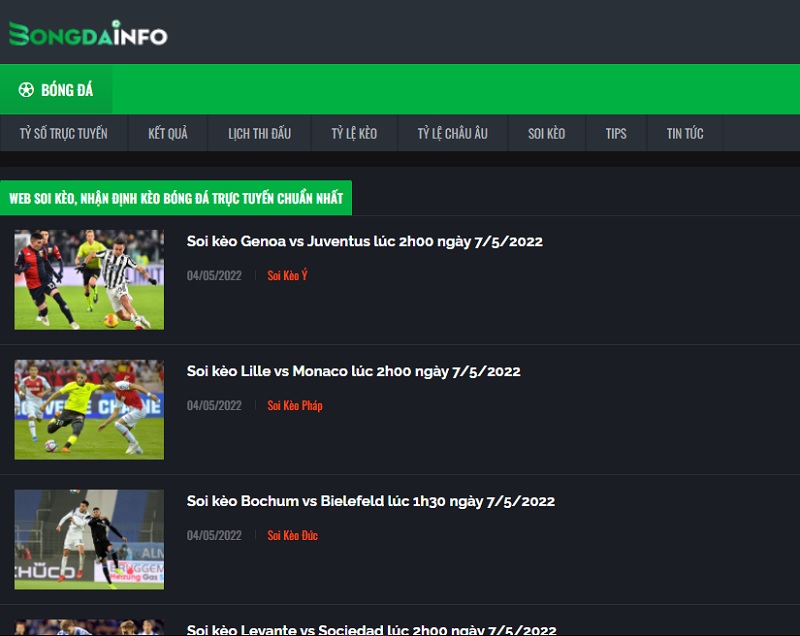Open the Bochum vs Bielefeld match thumbnail
Image resolution: width=800 pixels, height=636 pixels.
click(x=89, y=540)
